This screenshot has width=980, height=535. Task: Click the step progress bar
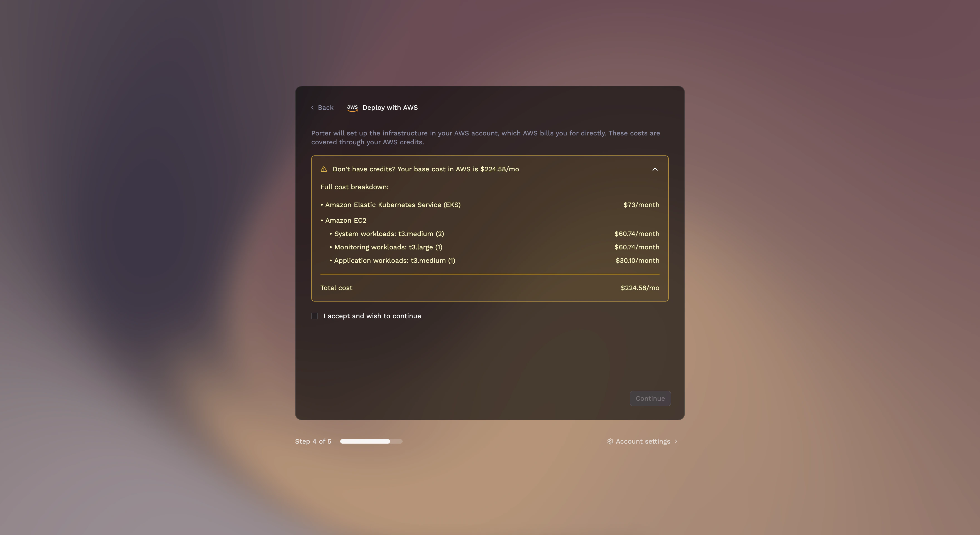tap(371, 441)
